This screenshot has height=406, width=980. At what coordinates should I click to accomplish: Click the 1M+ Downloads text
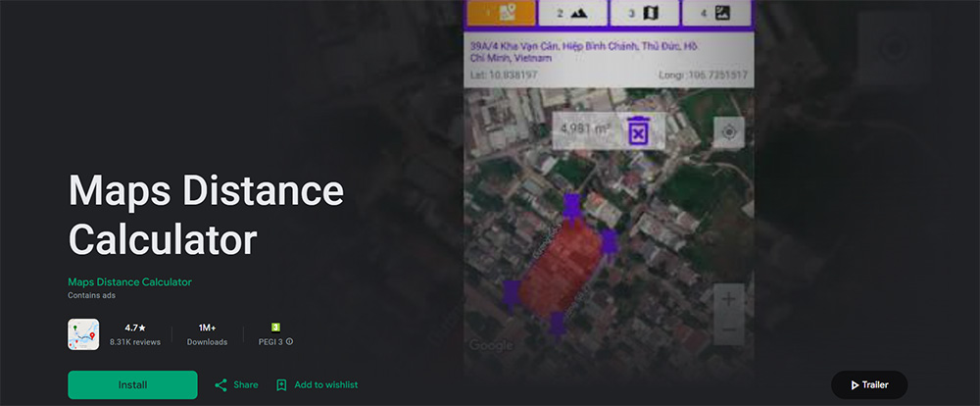coord(207,334)
